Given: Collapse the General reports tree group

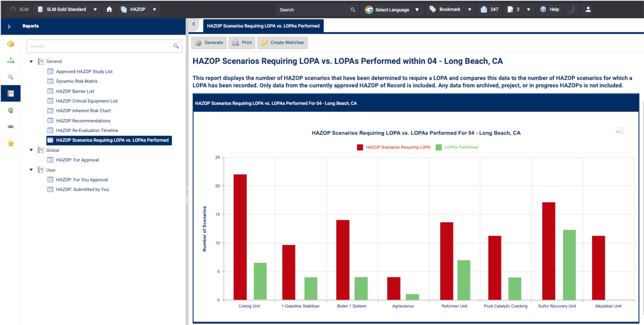Looking at the screenshot, I should point(31,61).
